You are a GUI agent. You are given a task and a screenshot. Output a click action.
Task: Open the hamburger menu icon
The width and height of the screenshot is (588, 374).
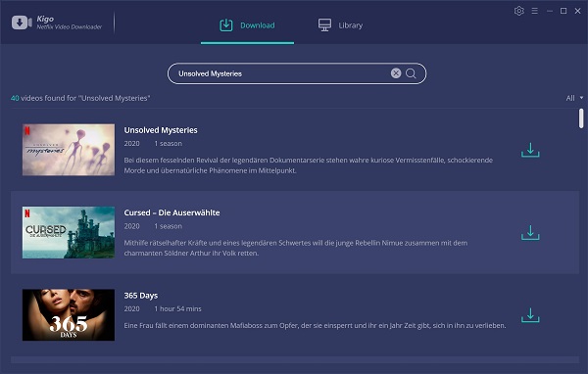pos(535,11)
